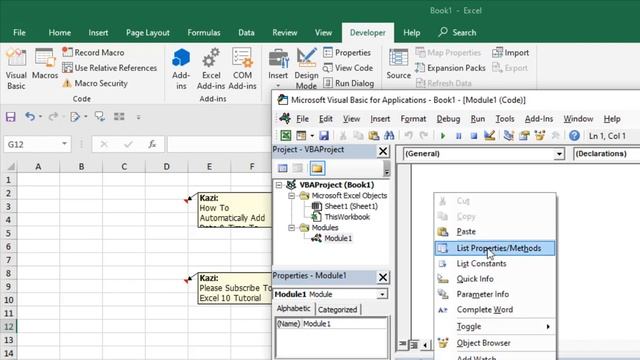
Task: Open the VBA Tools menu
Action: click(504, 119)
